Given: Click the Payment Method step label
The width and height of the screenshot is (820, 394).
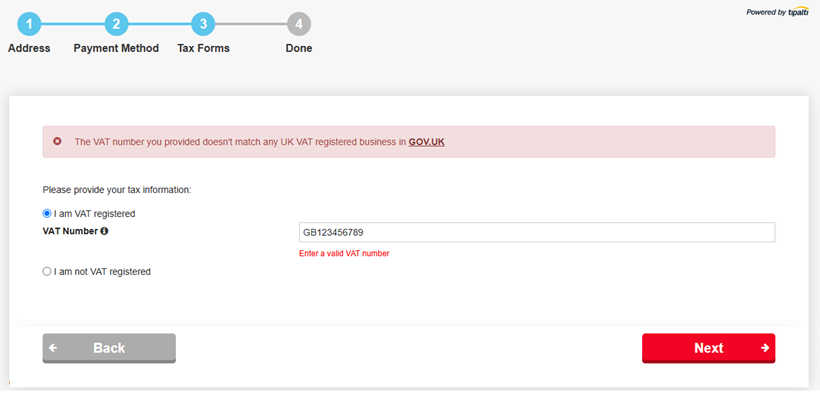Looking at the screenshot, I should 116,48.
